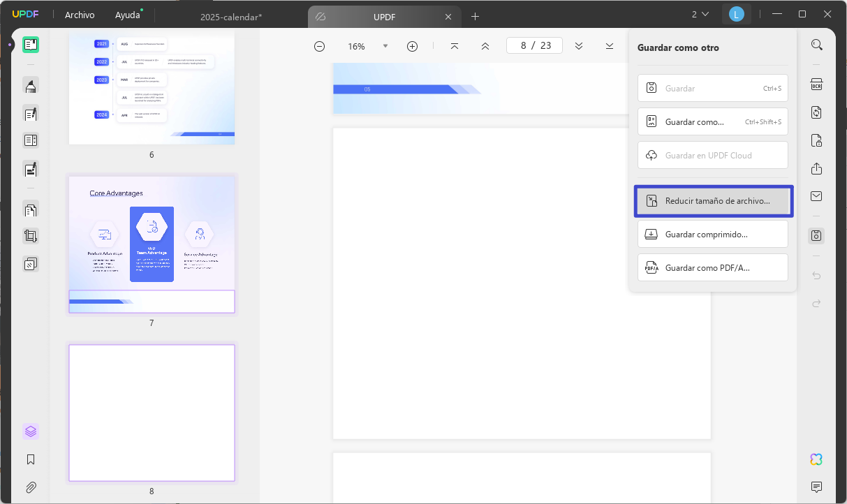Open the user account avatar L
847x504 pixels.
736,14
